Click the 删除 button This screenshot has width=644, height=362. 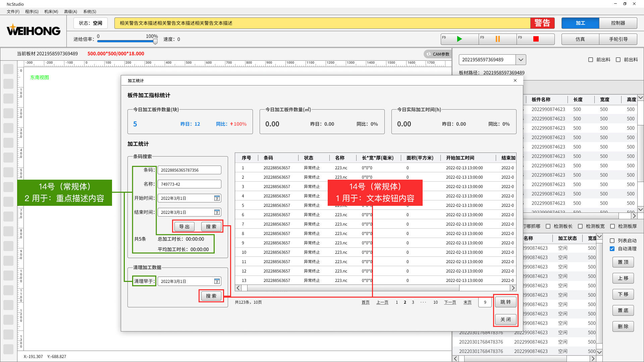pyautogui.click(x=623, y=326)
